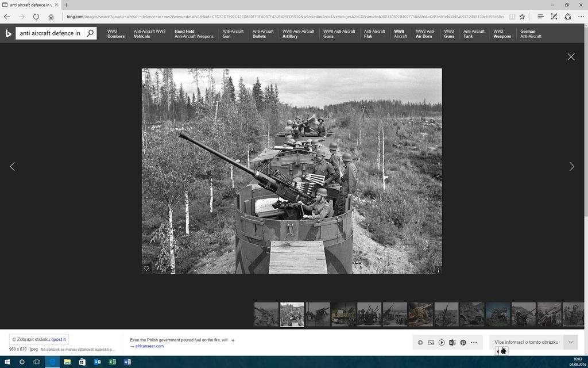Save image with heart icon

[146, 269]
